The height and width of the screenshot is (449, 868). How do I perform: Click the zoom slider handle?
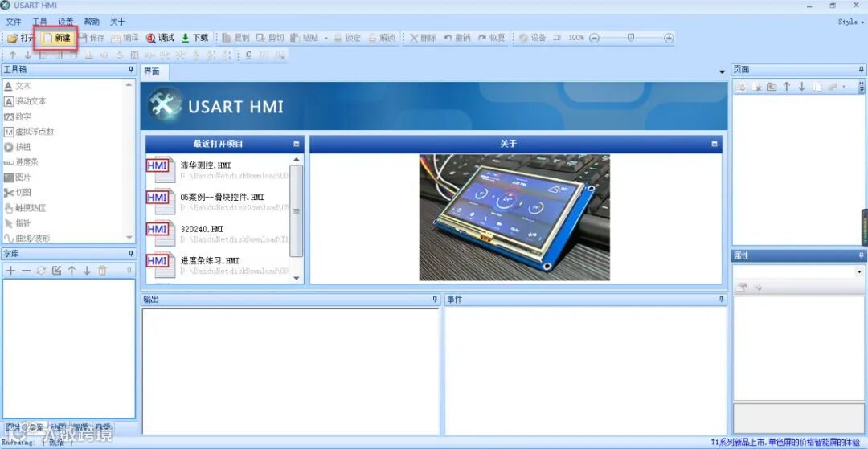pyautogui.click(x=631, y=38)
